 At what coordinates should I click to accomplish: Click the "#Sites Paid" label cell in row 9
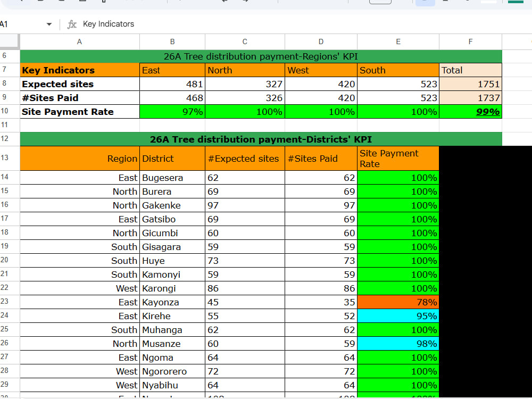point(80,98)
